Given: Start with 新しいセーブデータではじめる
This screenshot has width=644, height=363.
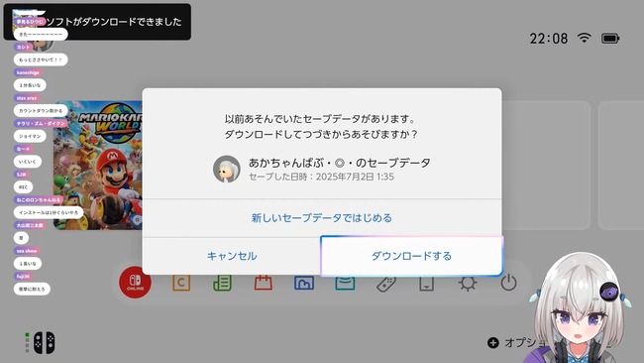Looking at the screenshot, I should coord(322,218).
